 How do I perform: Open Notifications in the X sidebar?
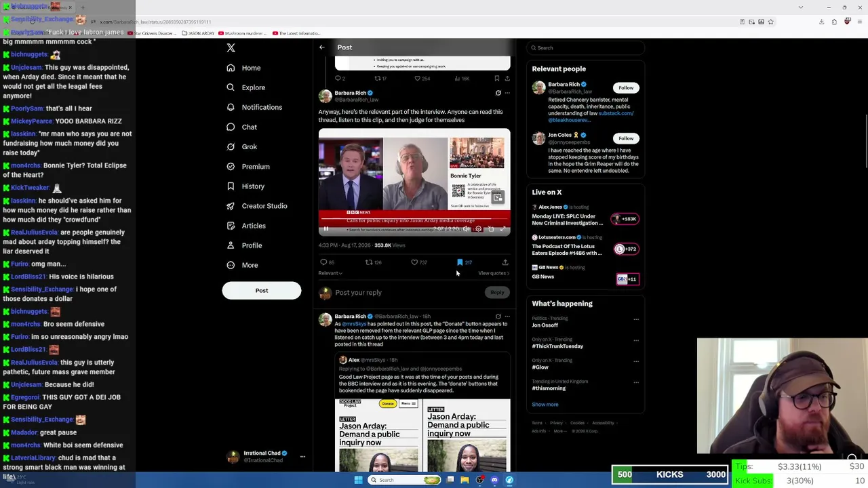tap(254, 107)
